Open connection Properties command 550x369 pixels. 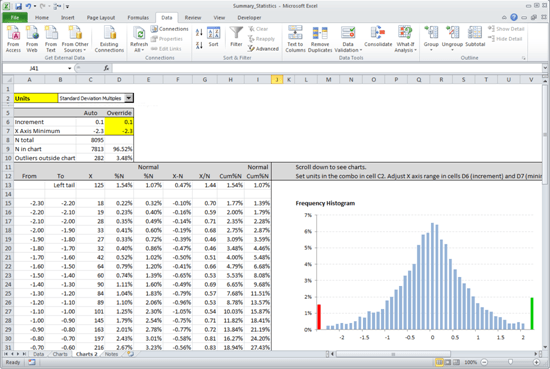[x=167, y=39]
